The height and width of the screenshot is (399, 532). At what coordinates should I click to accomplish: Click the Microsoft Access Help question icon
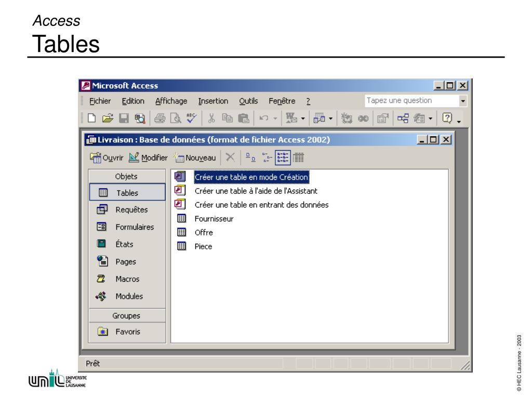[447, 118]
